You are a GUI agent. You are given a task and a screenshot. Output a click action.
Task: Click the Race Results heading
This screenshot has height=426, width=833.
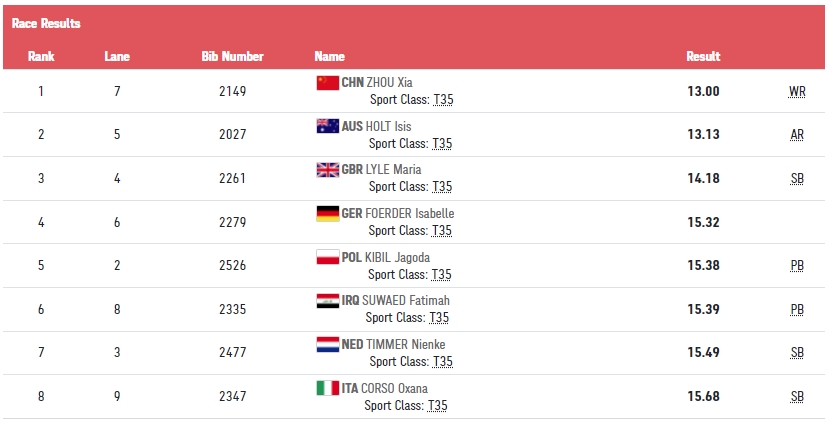46,23
